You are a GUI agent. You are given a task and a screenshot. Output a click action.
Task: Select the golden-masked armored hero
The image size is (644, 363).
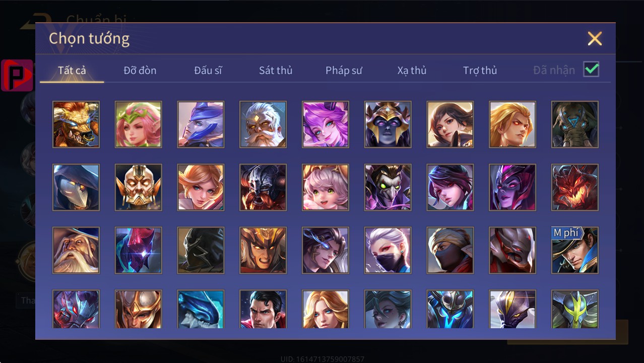[x=139, y=188]
